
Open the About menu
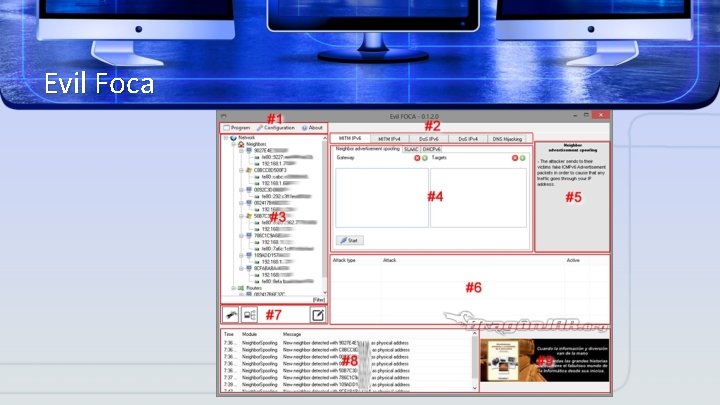[312, 128]
